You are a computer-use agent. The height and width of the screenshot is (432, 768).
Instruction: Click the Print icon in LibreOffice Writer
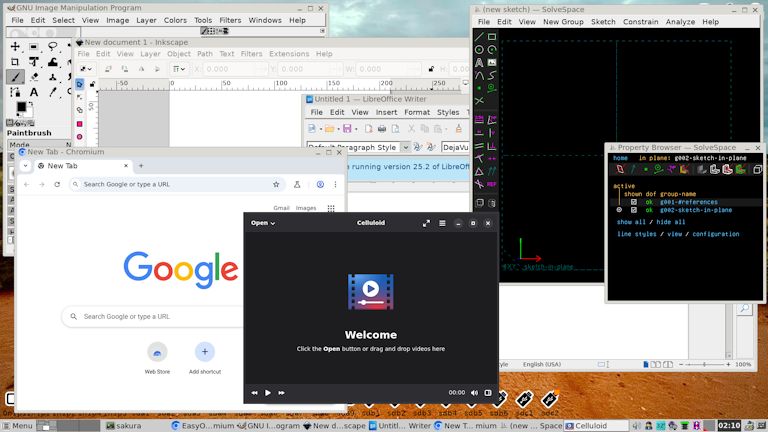tap(382, 128)
